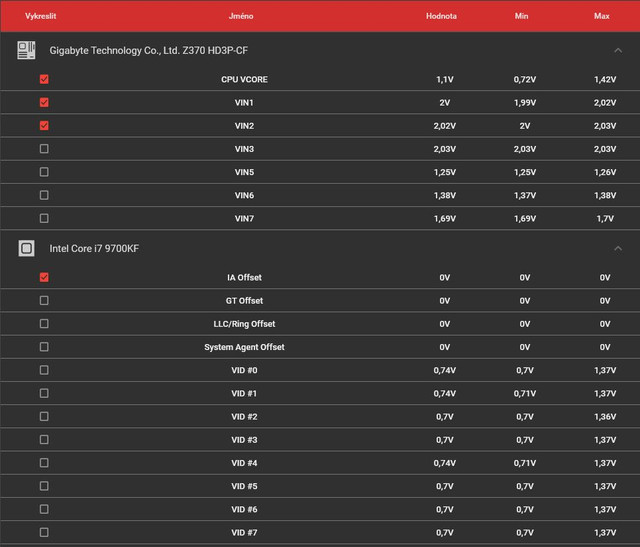640x547 pixels.
Task: Select the System Agent Offset row name
Action: (x=244, y=347)
